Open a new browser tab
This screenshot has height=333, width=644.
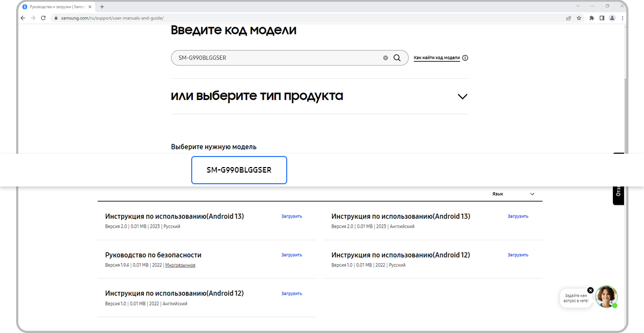[102, 7]
